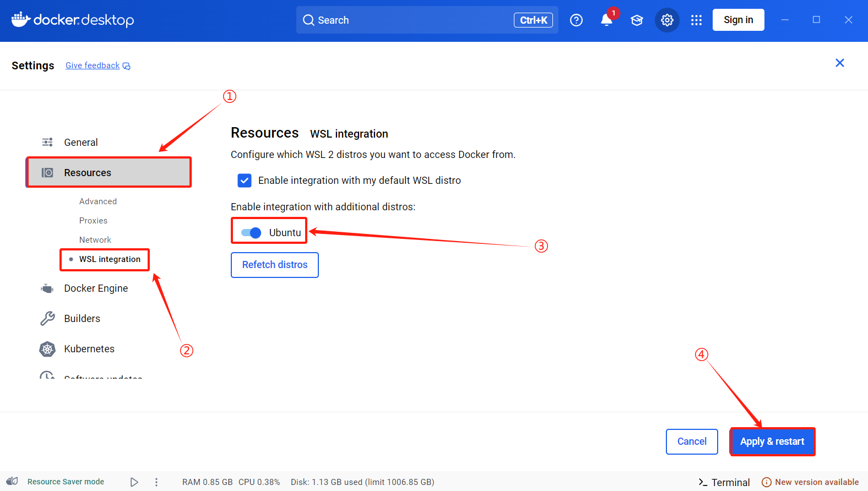Open the Give feedback link
This screenshot has height=491, width=868.
tap(93, 66)
